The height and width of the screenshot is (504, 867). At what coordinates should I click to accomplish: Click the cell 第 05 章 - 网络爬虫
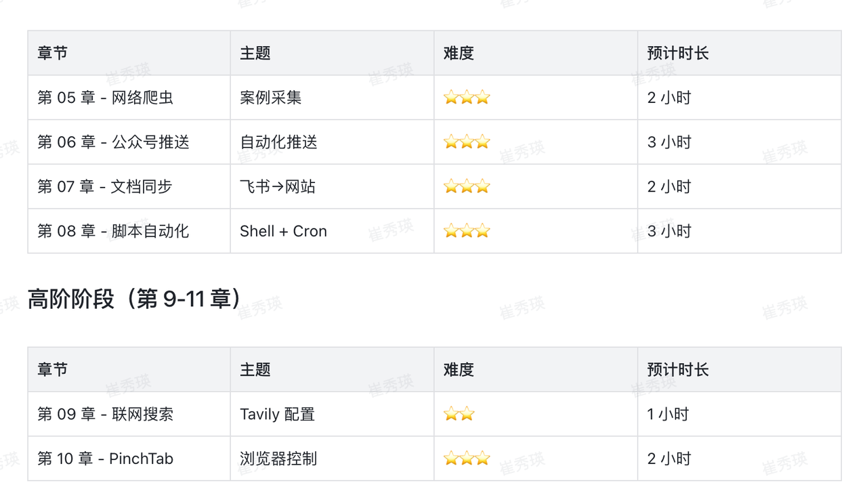click(x=106, y=98)
